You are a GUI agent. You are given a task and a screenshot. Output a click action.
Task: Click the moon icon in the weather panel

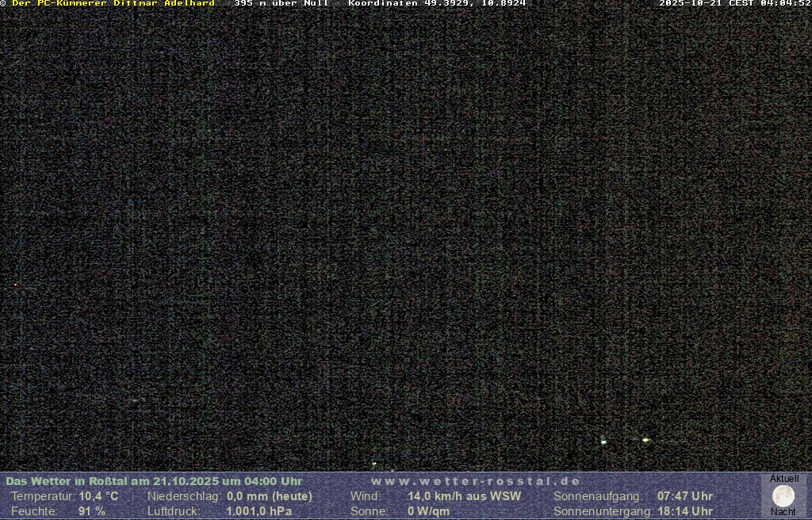(783, 496)
